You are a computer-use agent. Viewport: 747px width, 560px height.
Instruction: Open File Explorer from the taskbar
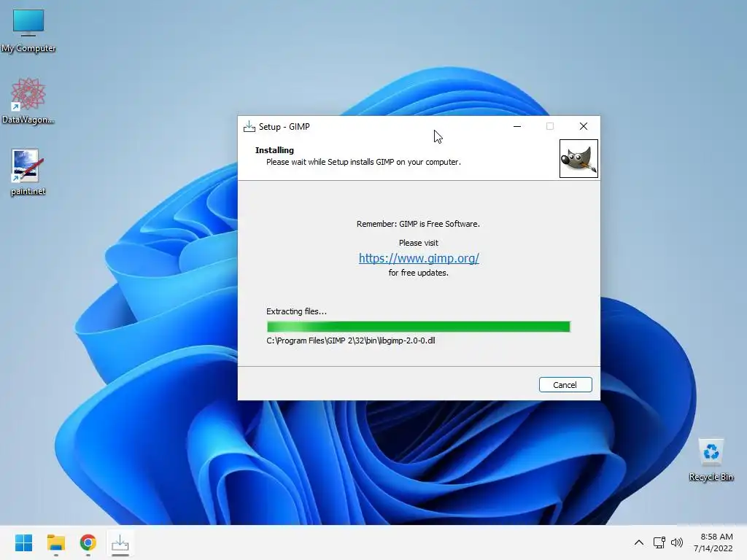pos(55,542)
